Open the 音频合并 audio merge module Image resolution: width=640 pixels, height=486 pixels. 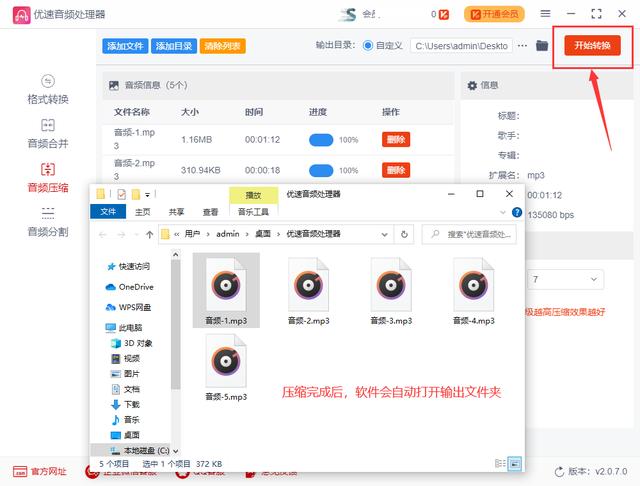pos(48,134)
